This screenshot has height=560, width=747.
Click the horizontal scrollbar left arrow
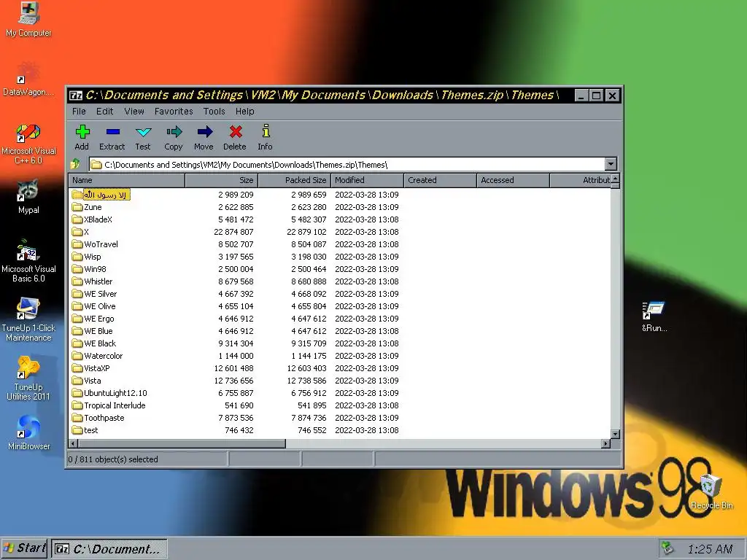click(x=74, y=443)
